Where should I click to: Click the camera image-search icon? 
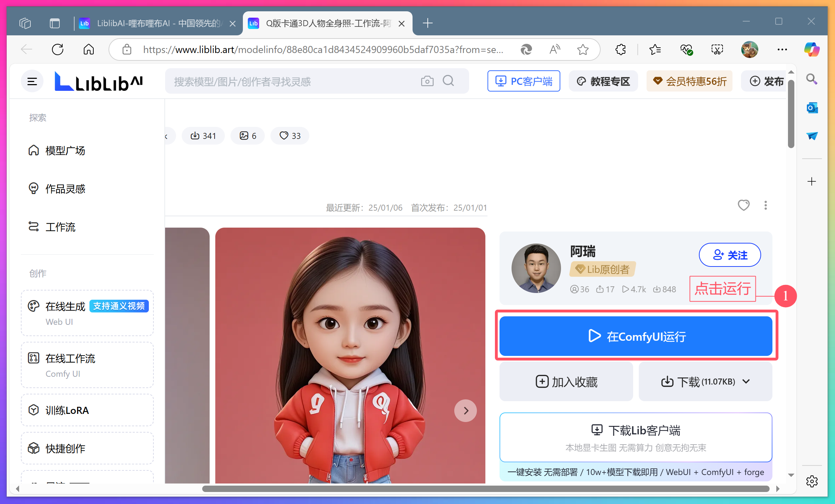(x=427, y=81)
